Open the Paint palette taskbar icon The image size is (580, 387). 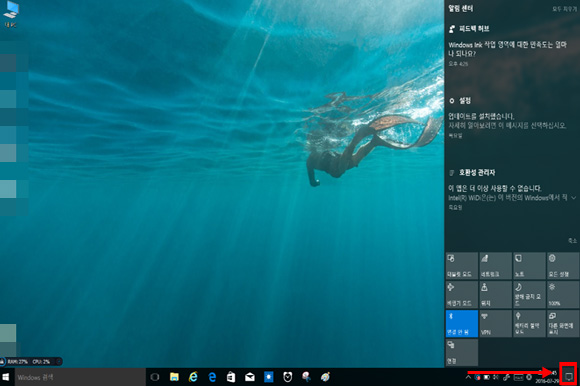pos(325,377)
